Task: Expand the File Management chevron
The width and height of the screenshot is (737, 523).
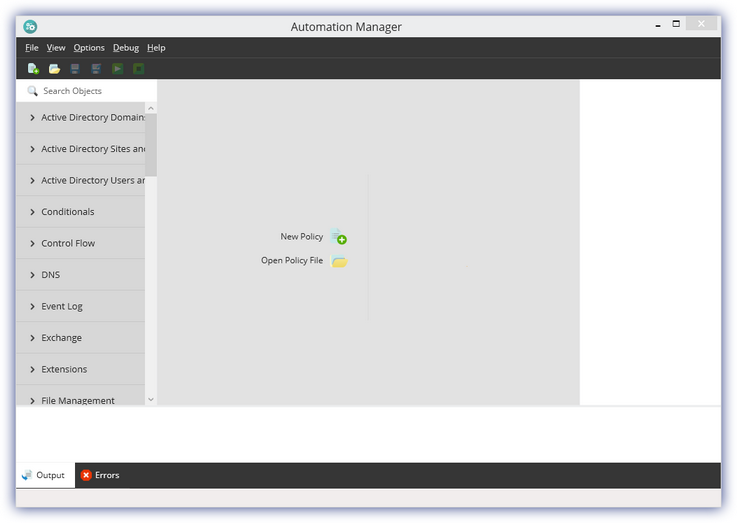Action: tap(32, 400)
